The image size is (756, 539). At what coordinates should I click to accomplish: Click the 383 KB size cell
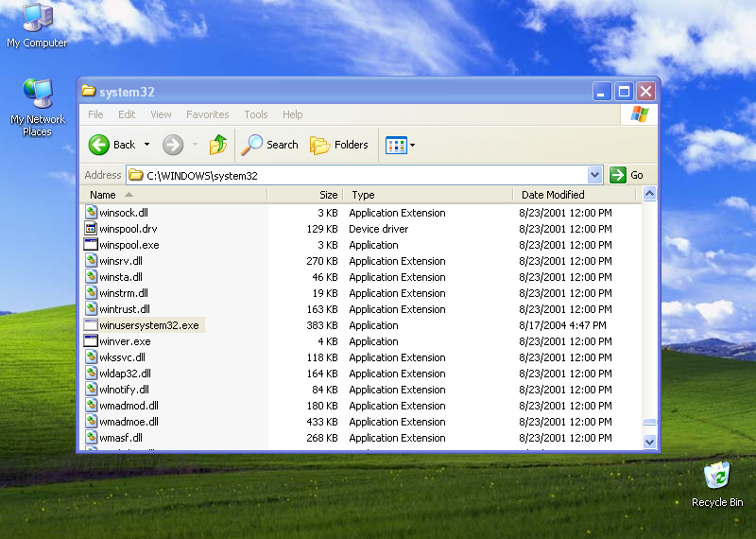click(x=322, y=325)
